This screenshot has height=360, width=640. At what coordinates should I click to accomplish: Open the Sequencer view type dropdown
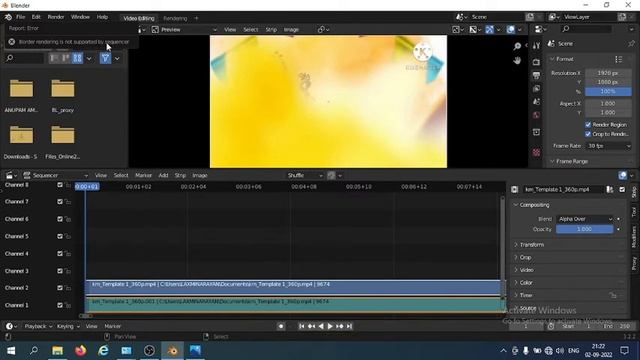pos(55,175)
